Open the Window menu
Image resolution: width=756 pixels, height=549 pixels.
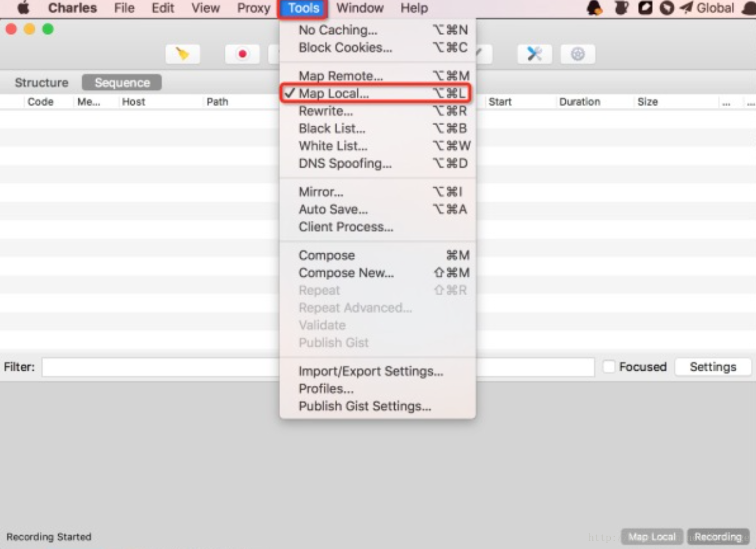360,8
